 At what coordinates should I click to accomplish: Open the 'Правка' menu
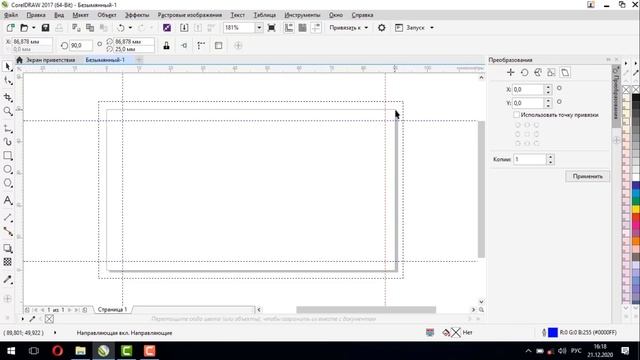[x=36, y=15]
